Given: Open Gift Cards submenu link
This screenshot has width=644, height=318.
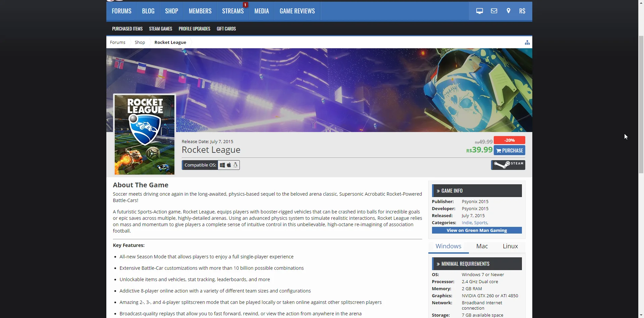Looking at the screenshot, I should click(x=226, y=29).
